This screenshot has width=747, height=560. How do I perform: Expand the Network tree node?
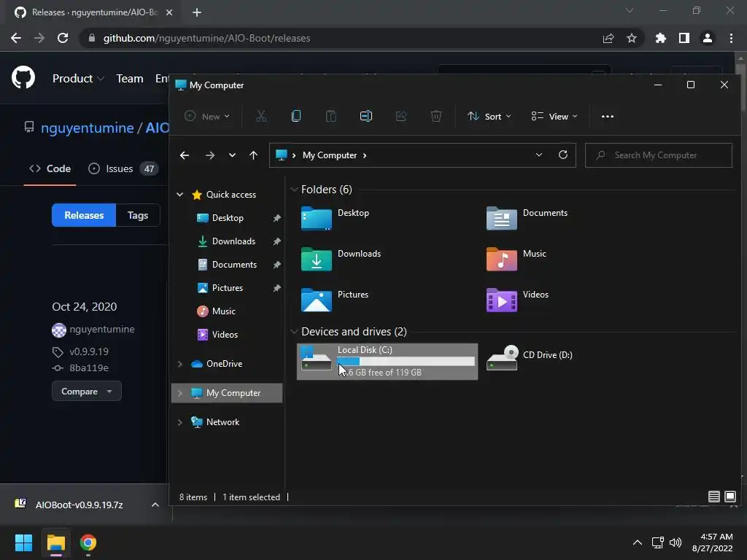coord(180,422)
